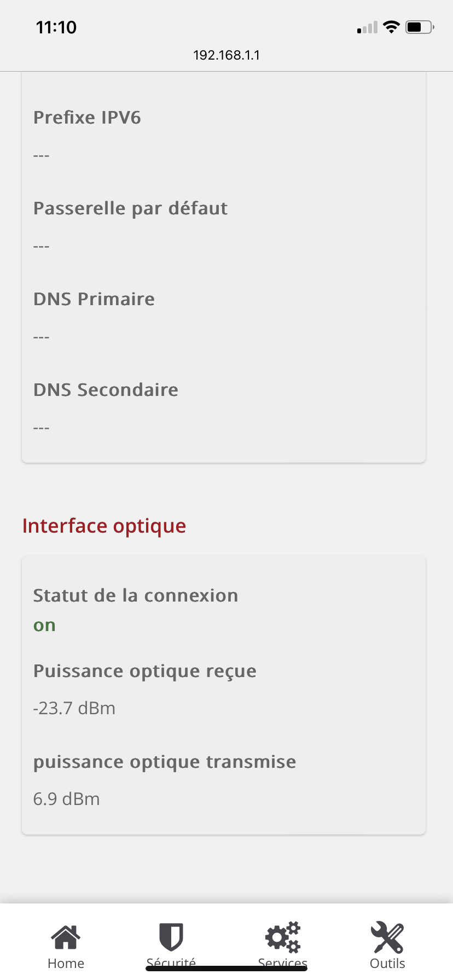Tap the Wi-Fi status icon

[391, 27]
